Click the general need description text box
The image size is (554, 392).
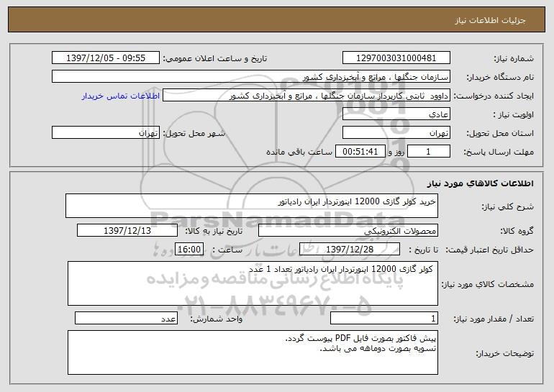click(252, 206)
